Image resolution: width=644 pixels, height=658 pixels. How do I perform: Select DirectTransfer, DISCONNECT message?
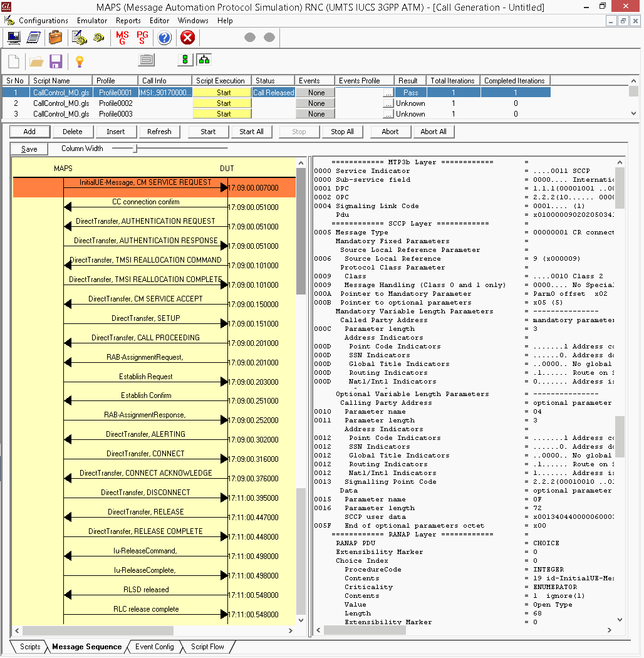coord(145,493)
